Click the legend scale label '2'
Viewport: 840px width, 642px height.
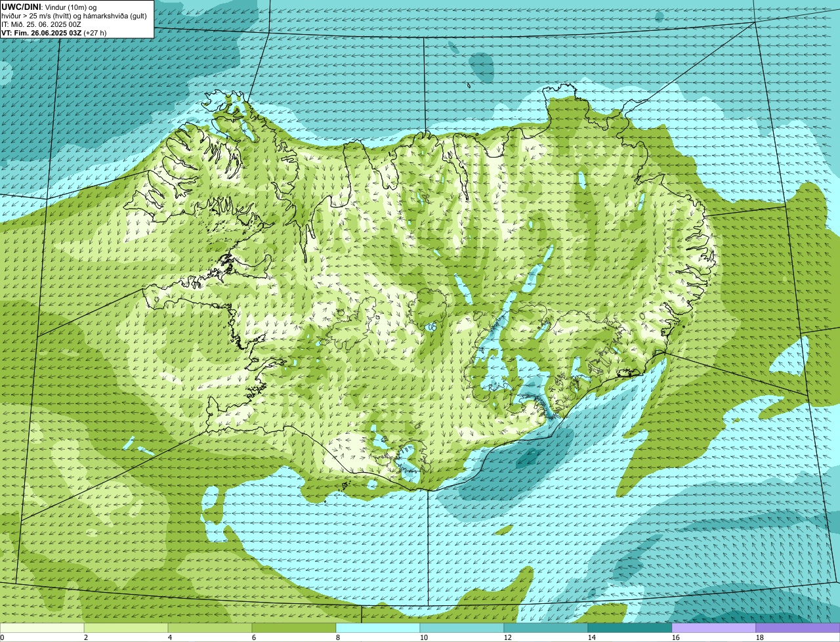click(x=86, y=637)
